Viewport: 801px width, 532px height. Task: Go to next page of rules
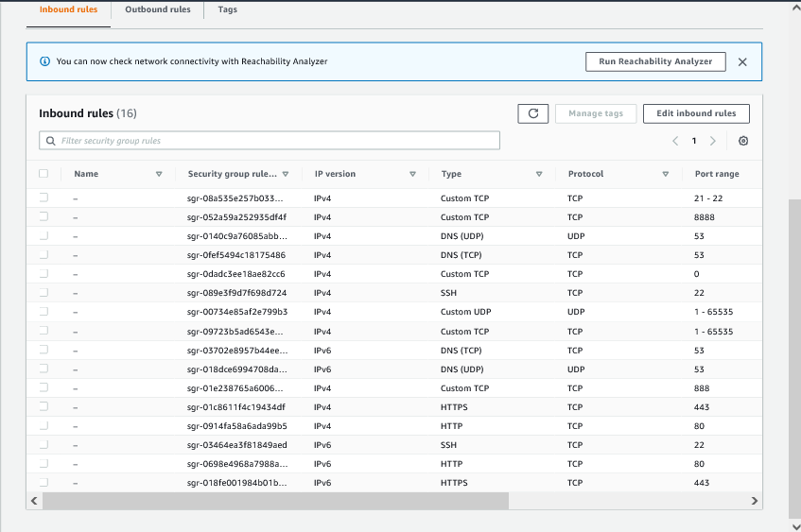712,141
